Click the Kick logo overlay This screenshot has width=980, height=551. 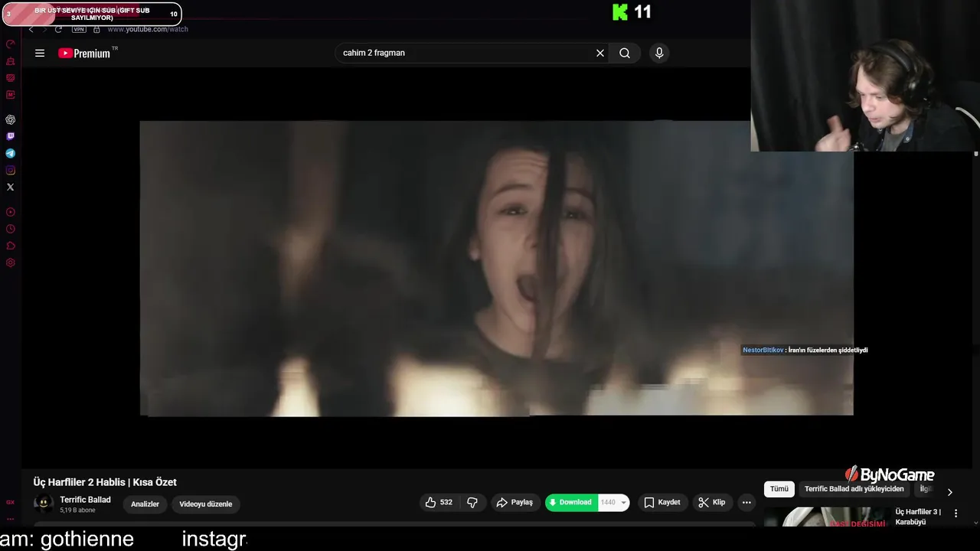pyautogui.click(x=620, y=11)
